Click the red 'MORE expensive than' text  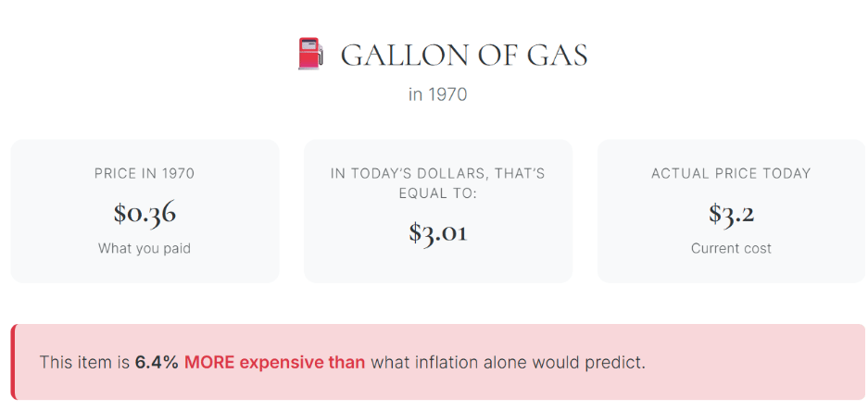[274, 363]
